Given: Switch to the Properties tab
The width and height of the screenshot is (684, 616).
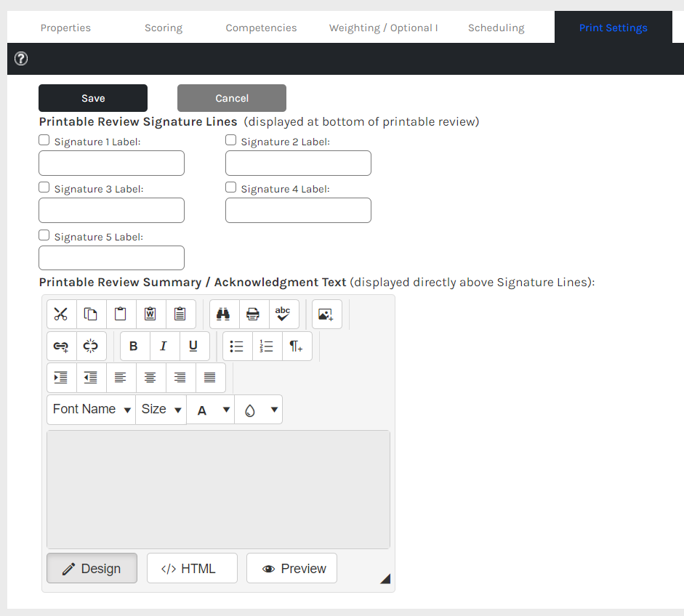Looking at the screenshot, I should coord(65,28).
